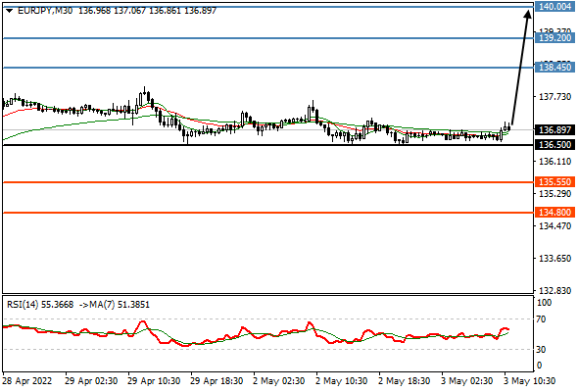Click the RSI(14) indicator label
Screen dimensions: 578x392
tap(23, 305)
